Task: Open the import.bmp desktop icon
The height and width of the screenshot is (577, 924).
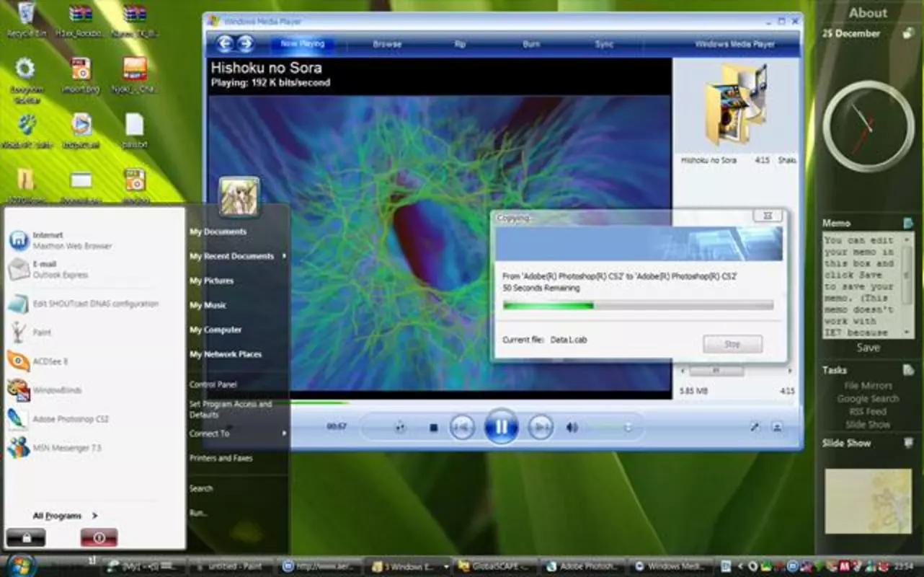Action: tap(81, 75)
